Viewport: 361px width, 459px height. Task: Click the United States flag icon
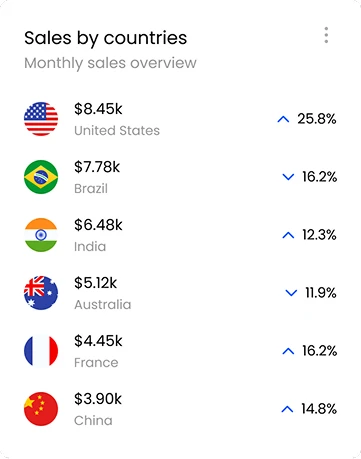(41, 119)
